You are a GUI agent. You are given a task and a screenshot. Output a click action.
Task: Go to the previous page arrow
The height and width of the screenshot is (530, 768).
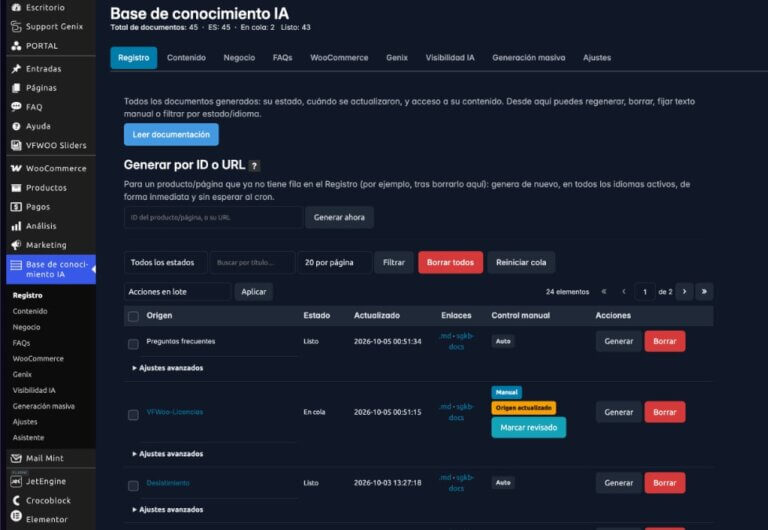click(624, 291)
